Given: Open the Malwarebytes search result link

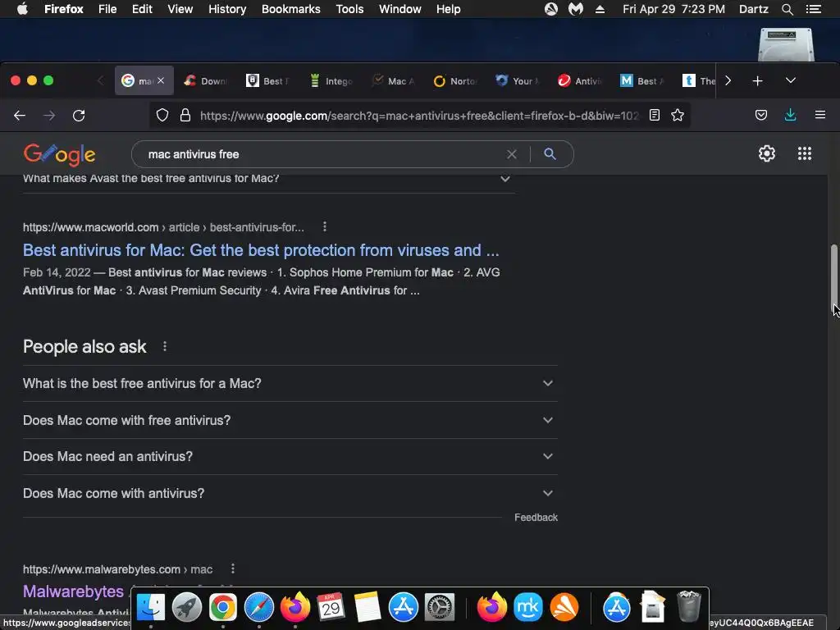Looking at the screenshot, I should tap(73, 591).
